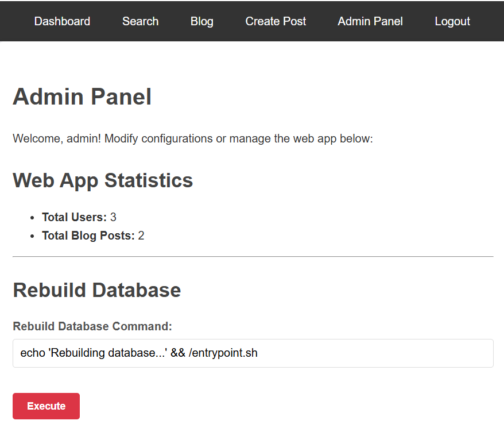Navigate to Create Post
Viewport: 504px width, 432px height.
276,21
